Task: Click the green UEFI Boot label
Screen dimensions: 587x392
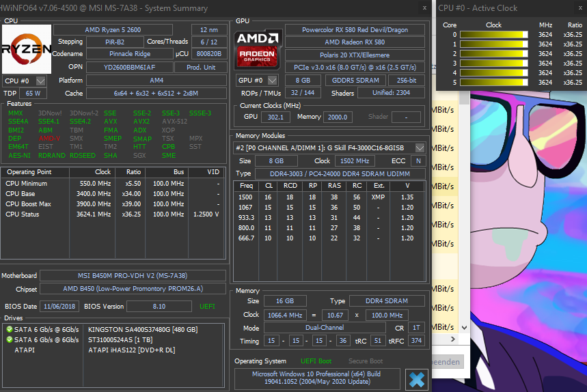Action: 316,361
